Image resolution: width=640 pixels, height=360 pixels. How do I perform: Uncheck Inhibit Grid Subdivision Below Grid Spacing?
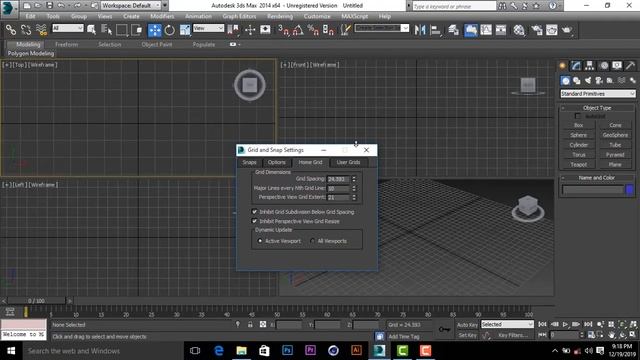pos(254,212)
